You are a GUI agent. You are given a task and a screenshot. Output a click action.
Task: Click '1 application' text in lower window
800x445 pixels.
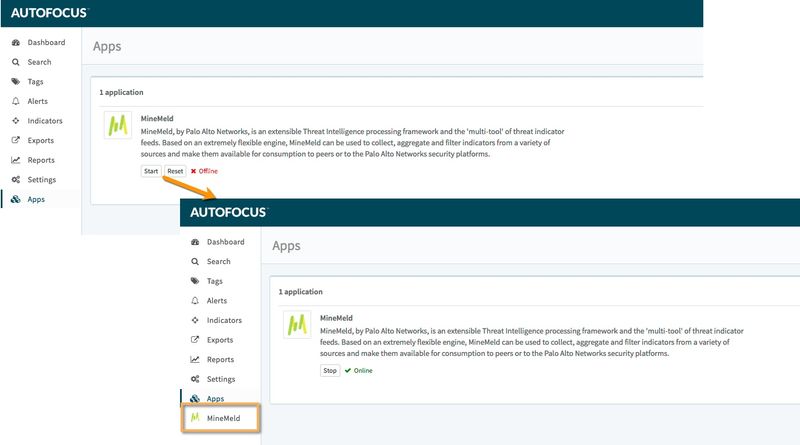[301, 292]
